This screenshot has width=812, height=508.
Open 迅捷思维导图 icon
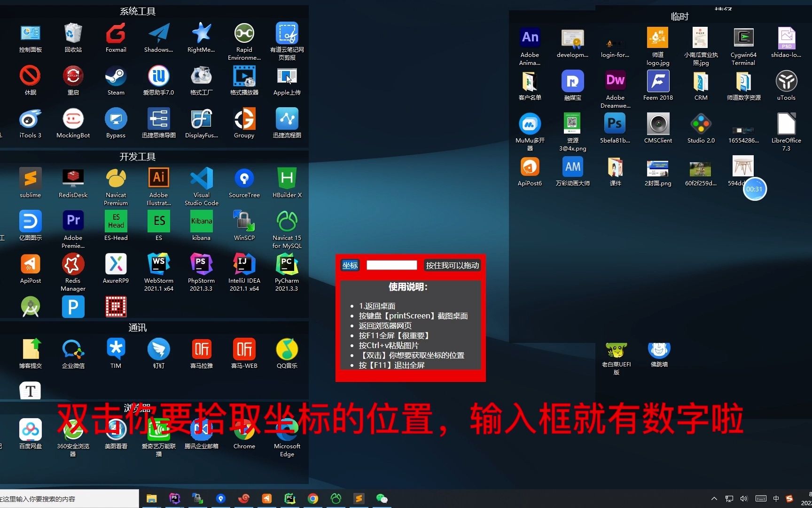point(158,123)
